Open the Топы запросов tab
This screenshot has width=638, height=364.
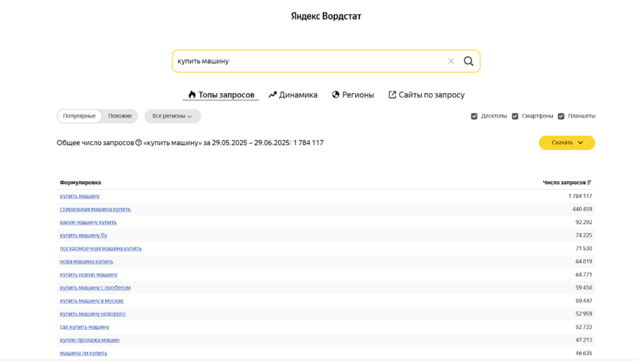[221, 95]
